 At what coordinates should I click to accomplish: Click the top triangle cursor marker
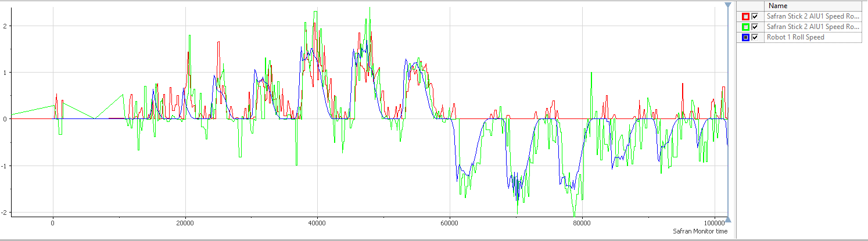tap(728, 5)
